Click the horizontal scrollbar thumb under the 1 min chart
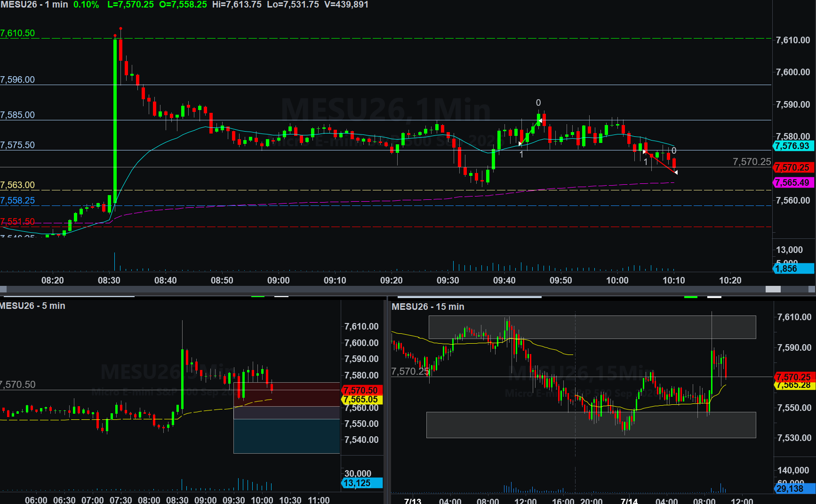The width and height of the screenshot is (816, 504). [x=773, y=289]
